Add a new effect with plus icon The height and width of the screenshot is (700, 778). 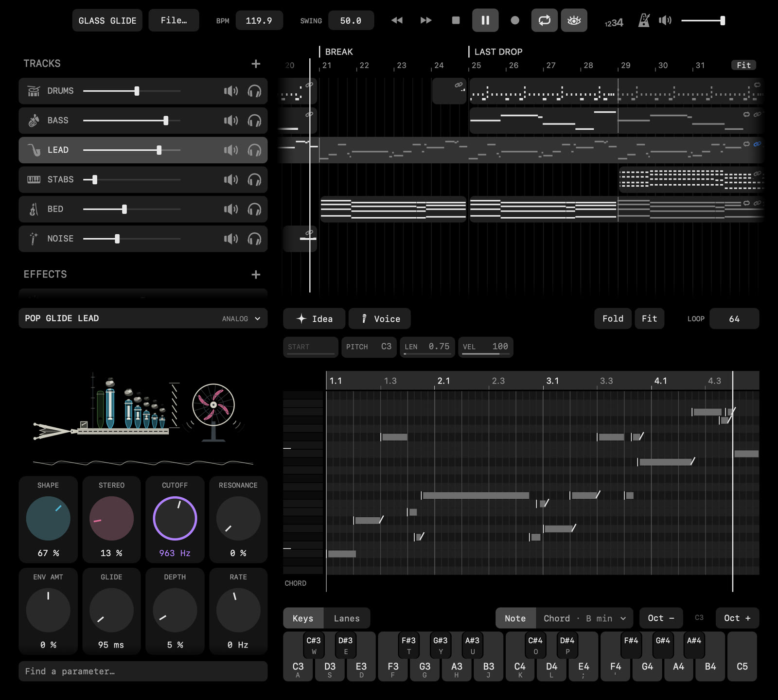[256, 275]
